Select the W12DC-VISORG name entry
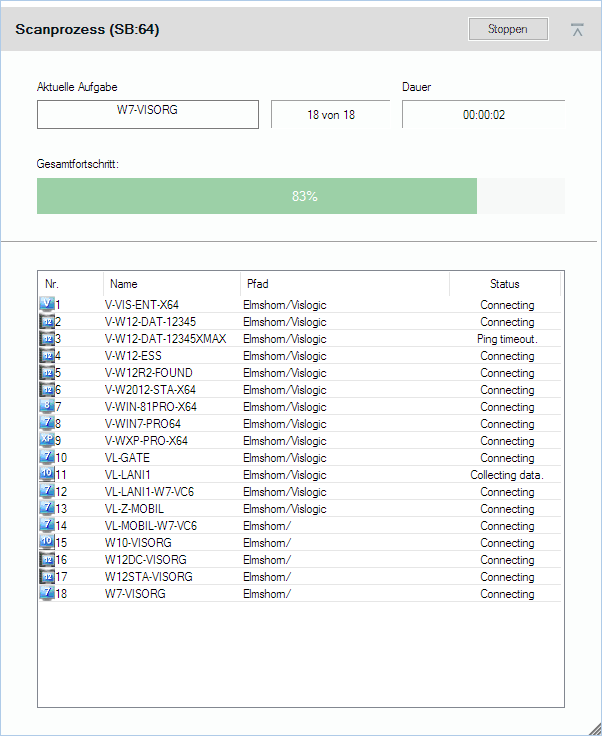Screen dimensions: 602x736 click(x=145, y=560)
